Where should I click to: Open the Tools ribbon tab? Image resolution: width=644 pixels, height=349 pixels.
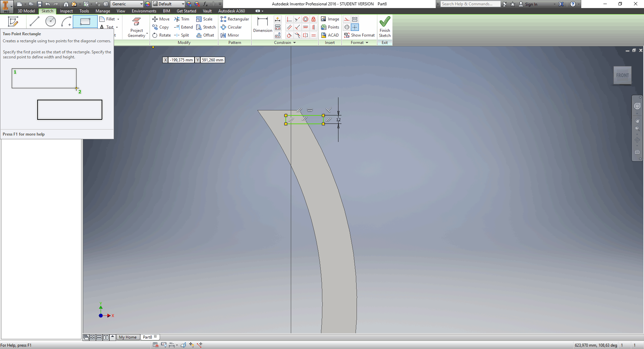[x=84, y=11]
